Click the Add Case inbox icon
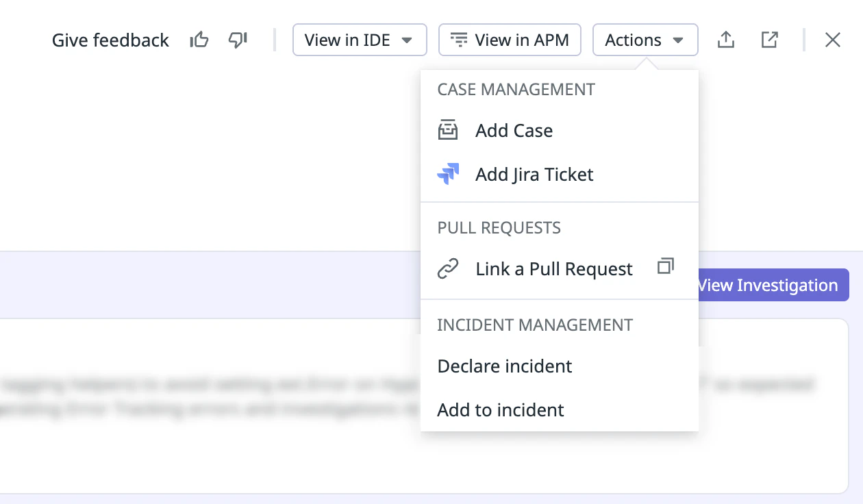 [448, 130]
